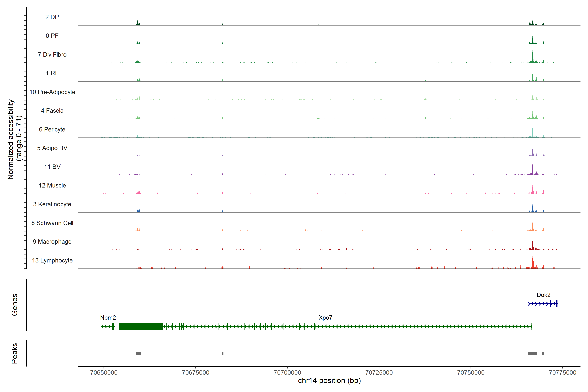Click the 3 Keratinocyte track label
588x392 pixels.
point(52,204)
